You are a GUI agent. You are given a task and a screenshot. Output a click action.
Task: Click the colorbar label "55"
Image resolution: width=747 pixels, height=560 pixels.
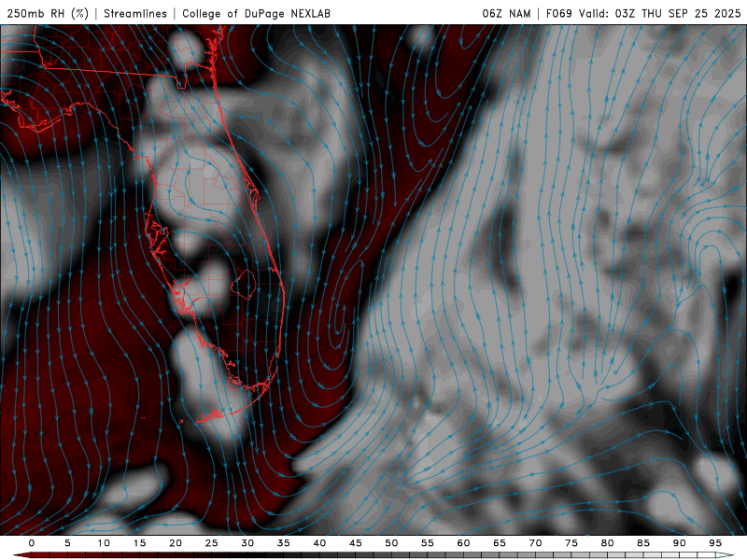click(428, 543)
